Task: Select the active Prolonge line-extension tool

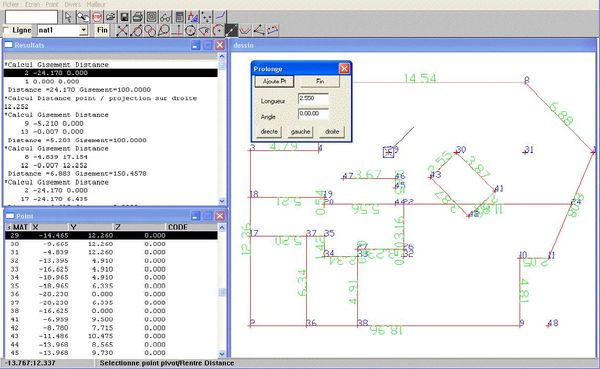Action: (x=232, y=30)
